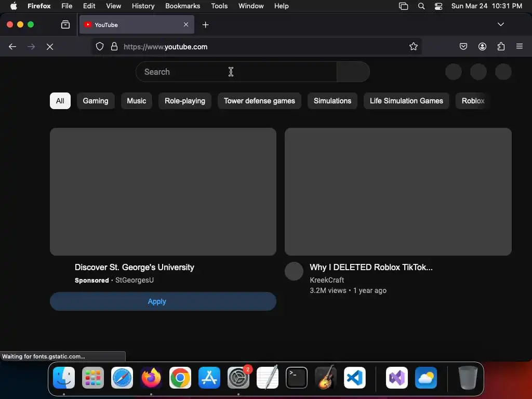
Task: Click the Discover St. George's University title
Action: click(135, 268)
